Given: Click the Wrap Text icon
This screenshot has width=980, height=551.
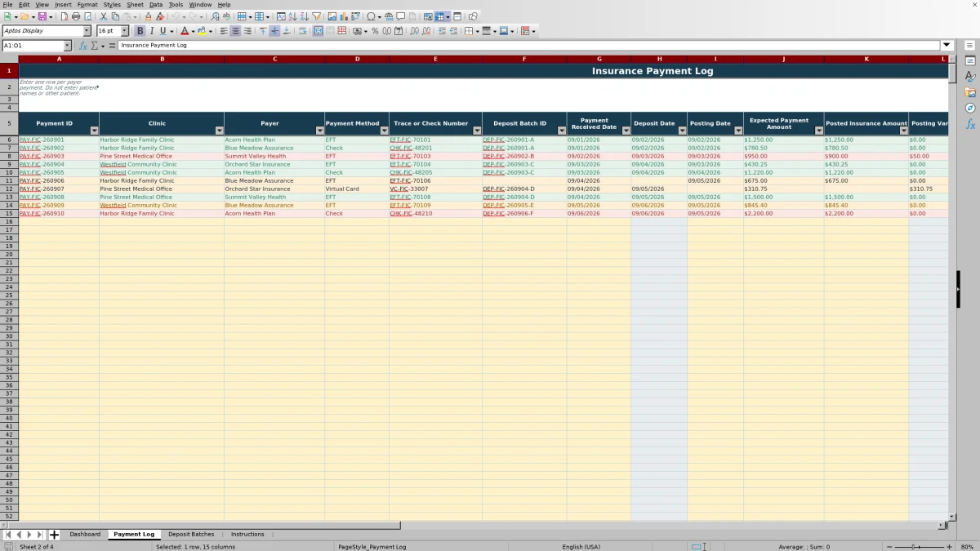Looking at the screenshot, I should 302,31.
